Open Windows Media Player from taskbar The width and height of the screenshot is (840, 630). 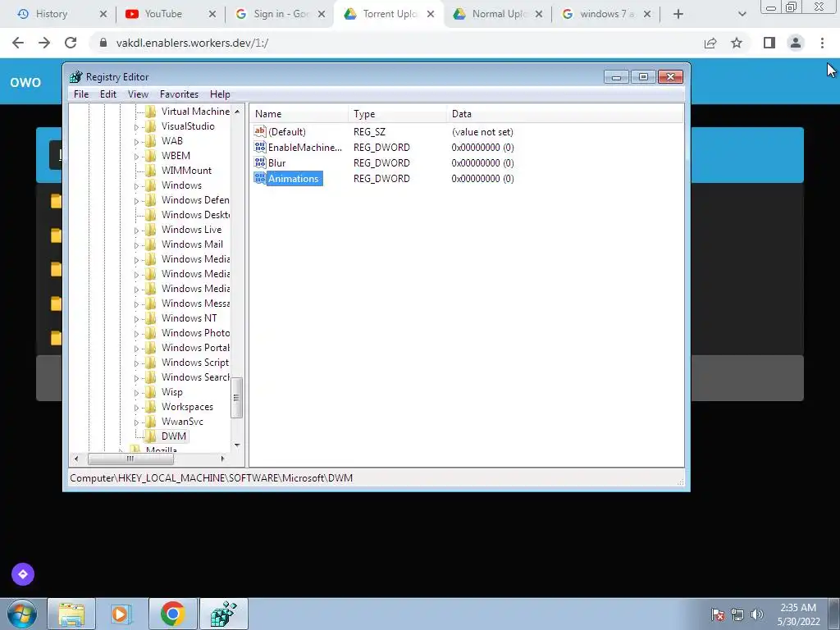(x=121, y=614)
